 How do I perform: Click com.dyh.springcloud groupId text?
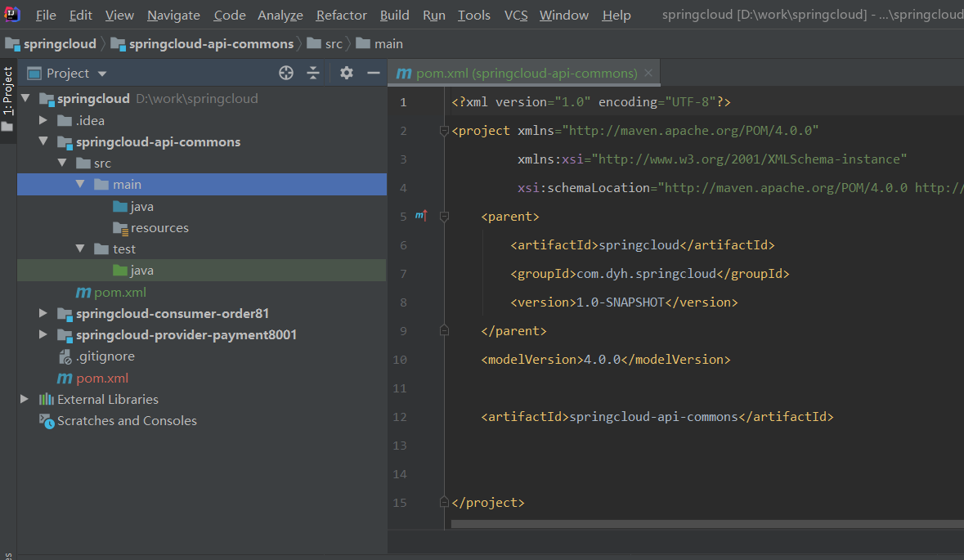tap(646, 274)
